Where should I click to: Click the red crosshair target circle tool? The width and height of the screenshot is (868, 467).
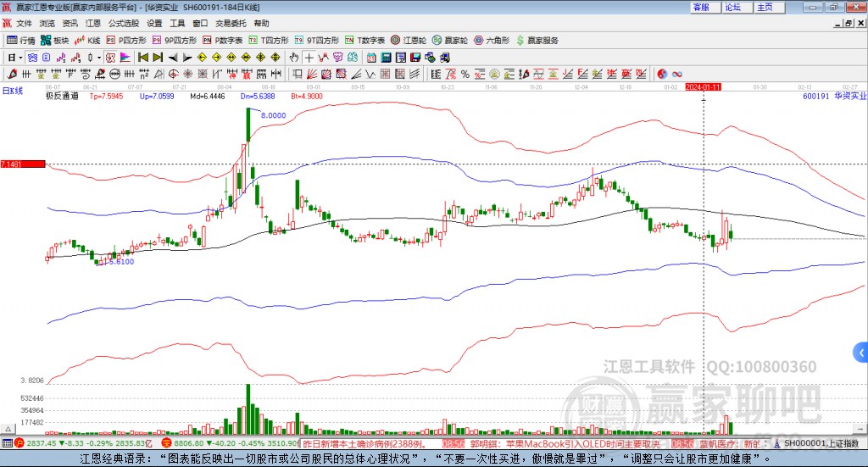[x=173, y=74]
